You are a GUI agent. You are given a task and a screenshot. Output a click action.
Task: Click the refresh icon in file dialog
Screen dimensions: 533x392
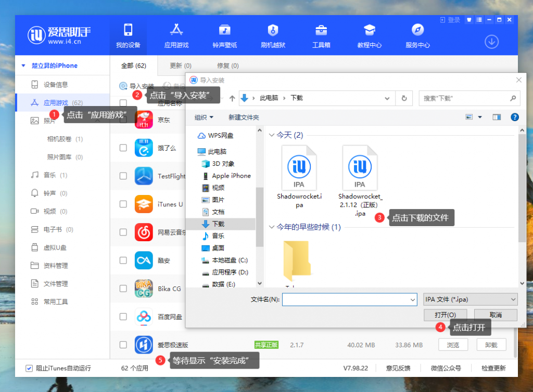point(404,98)
